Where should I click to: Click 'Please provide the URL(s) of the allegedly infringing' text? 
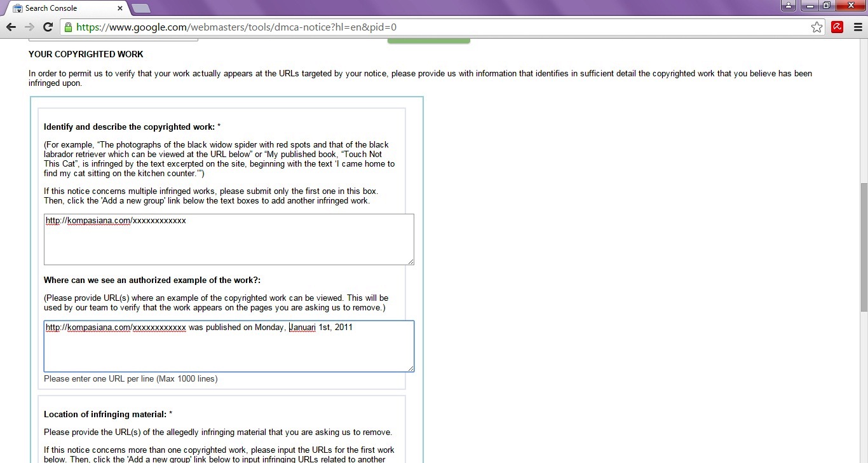click(218, 432)
